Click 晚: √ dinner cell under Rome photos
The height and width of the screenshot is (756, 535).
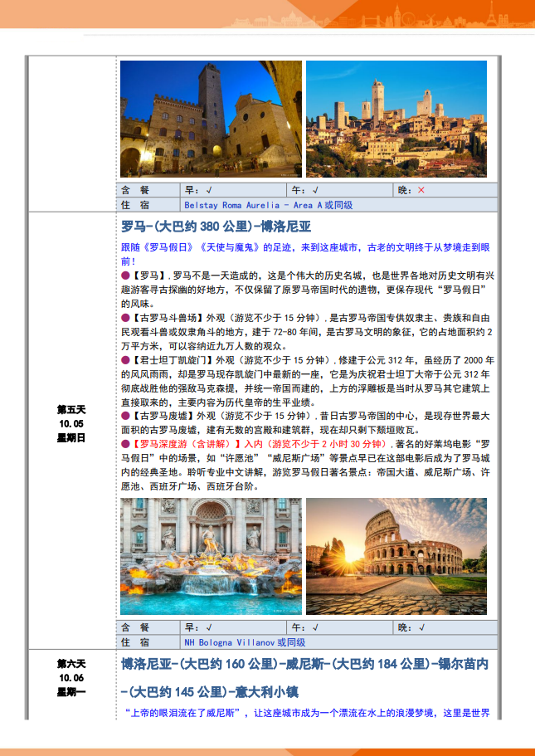coord(445,627)
